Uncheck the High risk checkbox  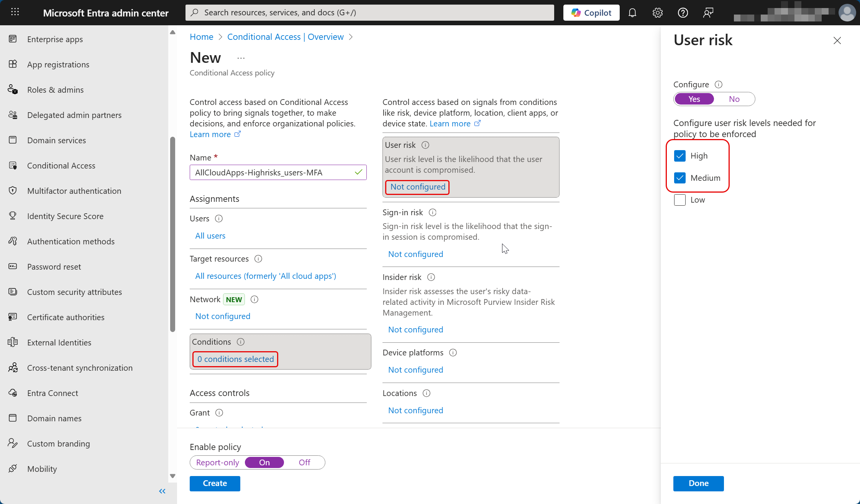(680, 156)
